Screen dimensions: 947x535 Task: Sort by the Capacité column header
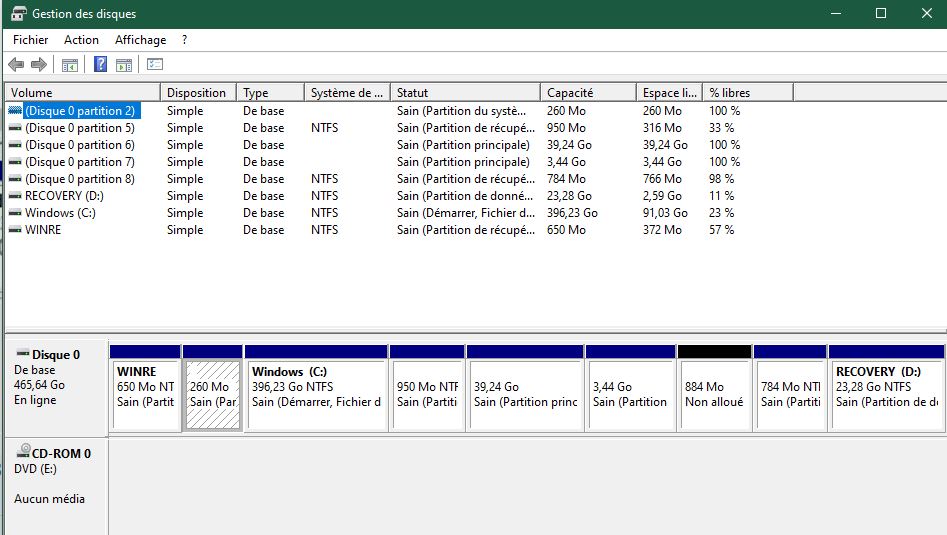588,92
